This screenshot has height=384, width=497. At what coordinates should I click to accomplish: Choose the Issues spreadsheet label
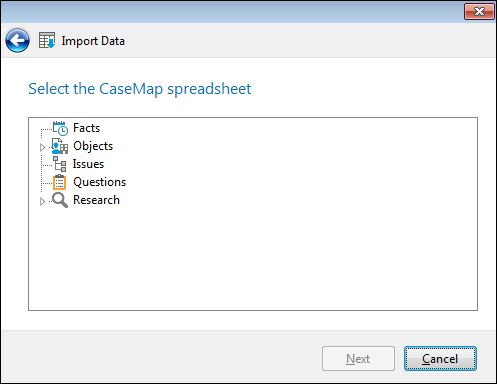[x=88, y=164]
